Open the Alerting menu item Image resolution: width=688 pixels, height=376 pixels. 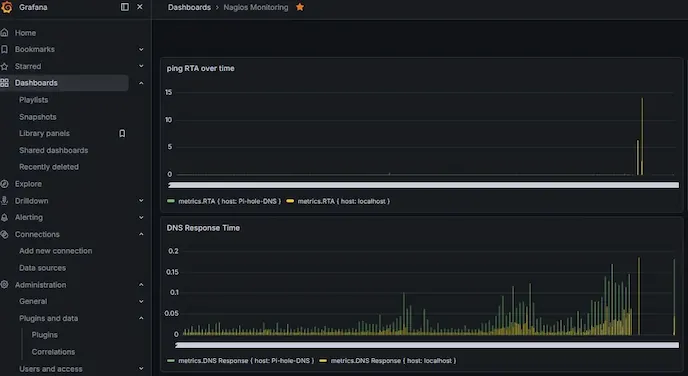pos(29,217)
